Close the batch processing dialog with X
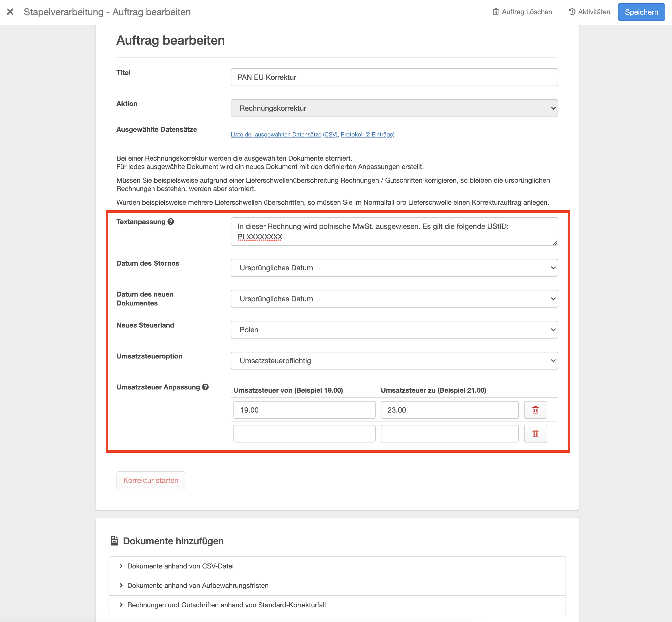Image resolution: width=672 pixels, height=622 pixels. pos(10,12)
